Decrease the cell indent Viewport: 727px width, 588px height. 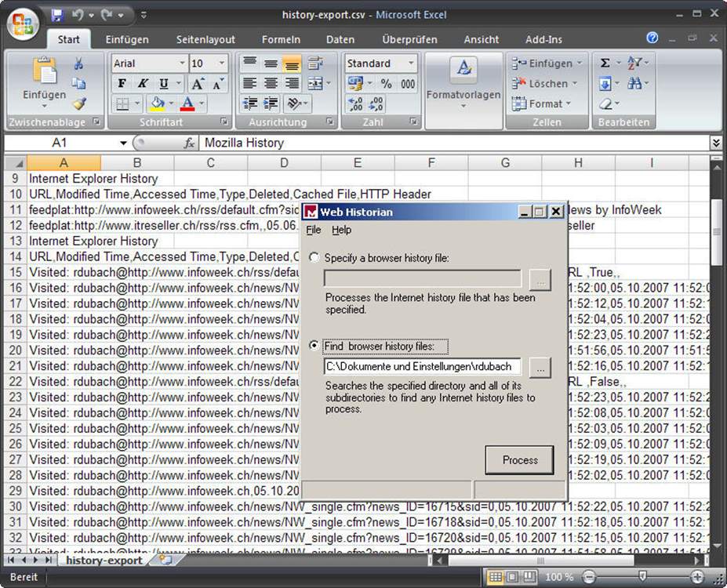point(250,103)
